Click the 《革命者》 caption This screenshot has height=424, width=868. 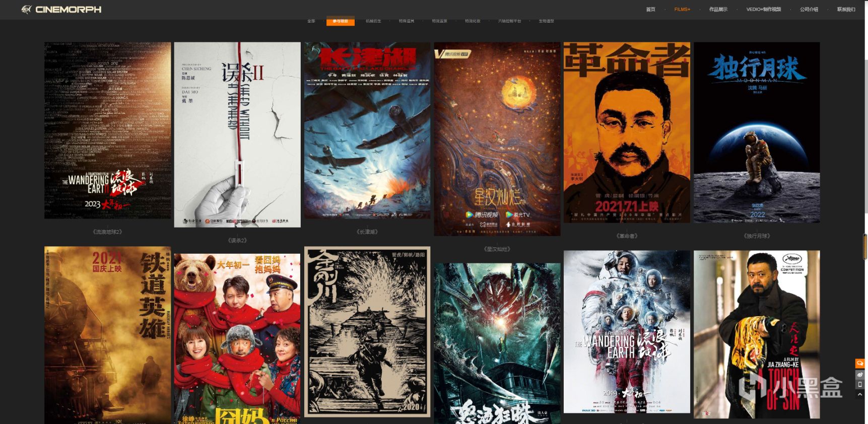click(x=627, y=236)
